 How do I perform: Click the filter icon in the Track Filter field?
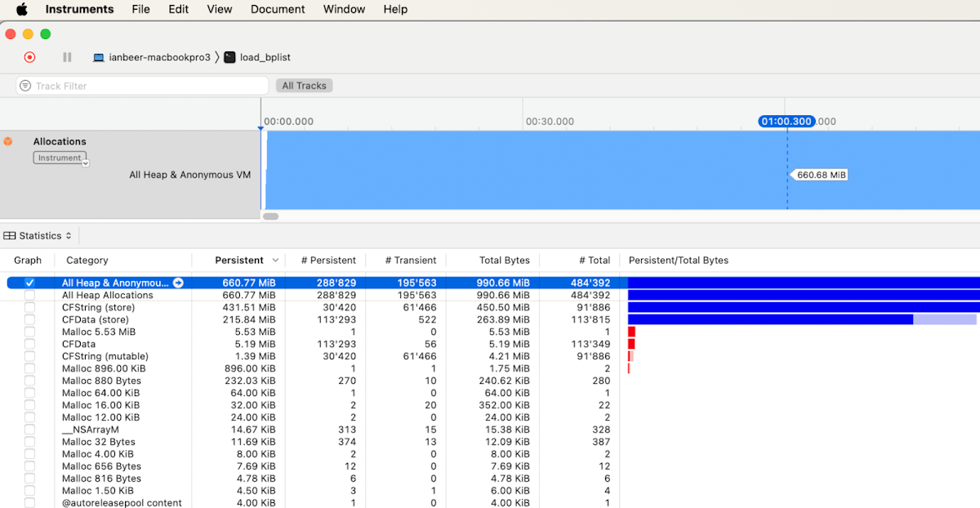[25, 85]
